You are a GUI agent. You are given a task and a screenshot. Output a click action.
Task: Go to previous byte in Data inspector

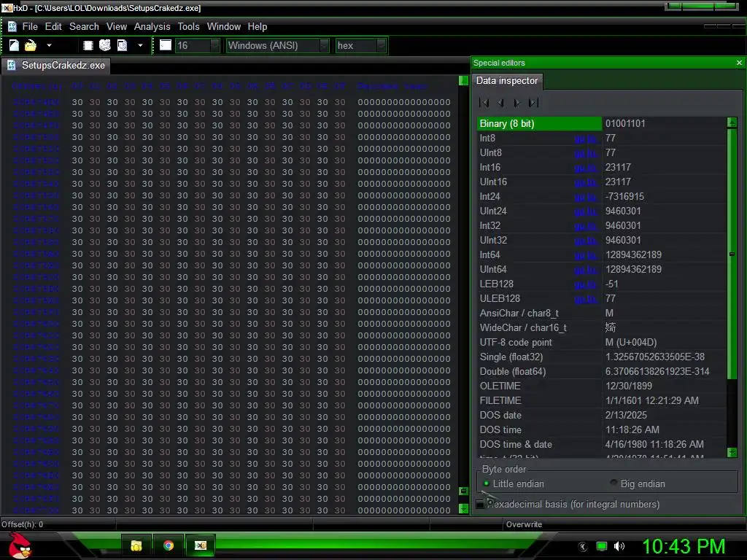tap(500, 102)
